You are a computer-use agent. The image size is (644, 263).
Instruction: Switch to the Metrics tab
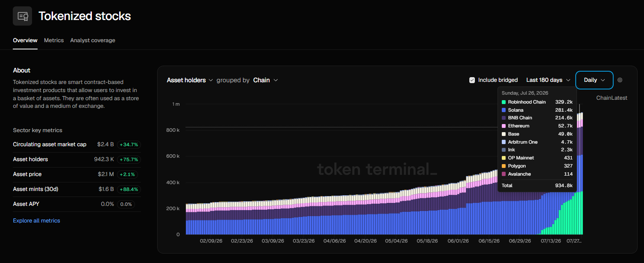click(54, 40)
